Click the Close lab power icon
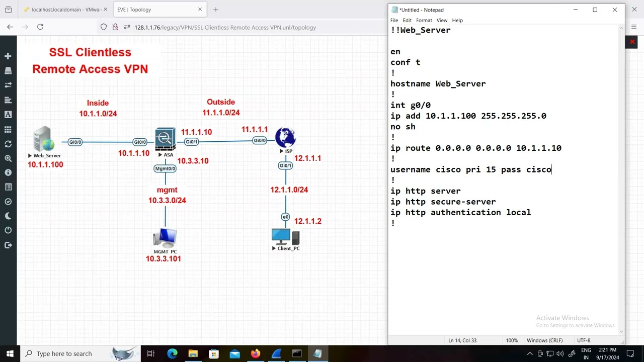This screenshot has height=362, width=644. tap(8, 230)
